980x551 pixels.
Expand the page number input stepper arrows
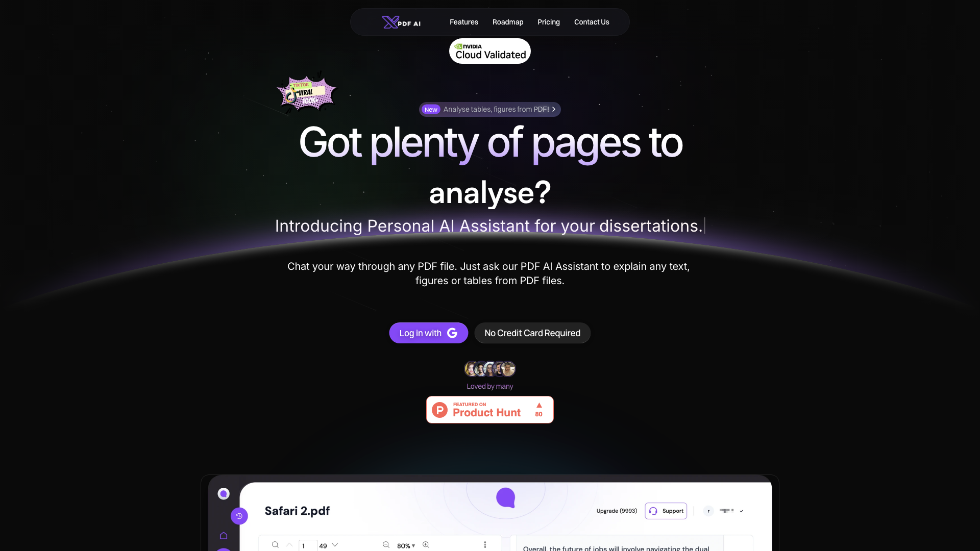(336, 545)
